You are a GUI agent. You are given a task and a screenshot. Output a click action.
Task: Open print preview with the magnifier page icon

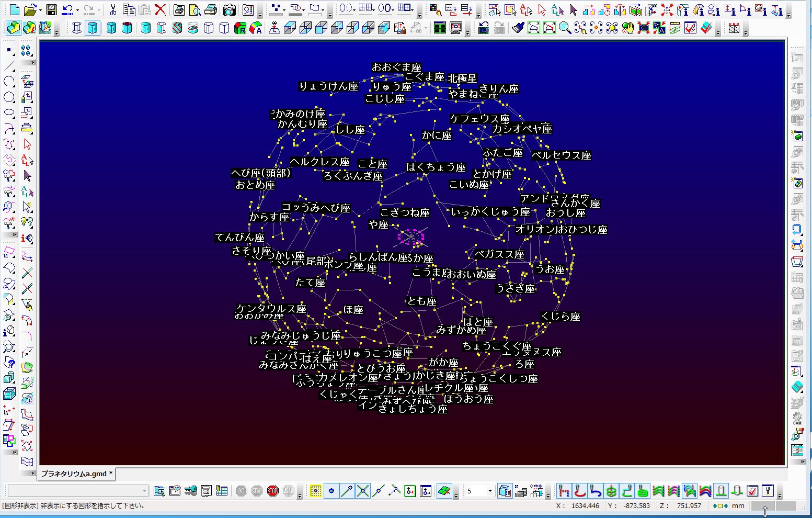195,10
